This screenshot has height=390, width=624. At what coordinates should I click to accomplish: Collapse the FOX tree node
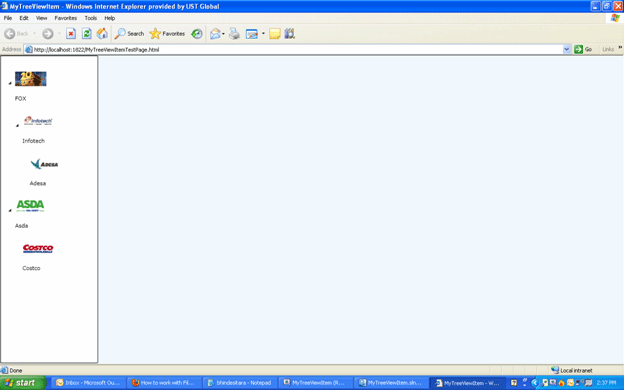(x=10, y=83)
